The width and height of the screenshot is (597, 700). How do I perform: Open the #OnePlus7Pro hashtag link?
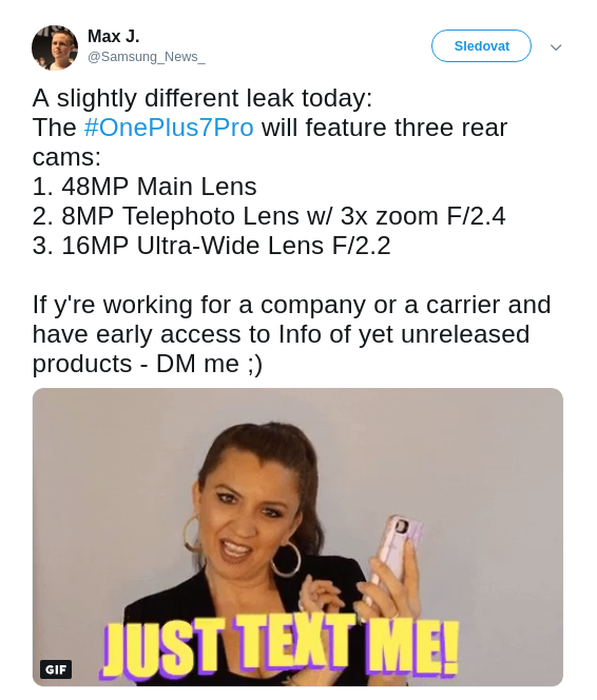coord(169,127)
